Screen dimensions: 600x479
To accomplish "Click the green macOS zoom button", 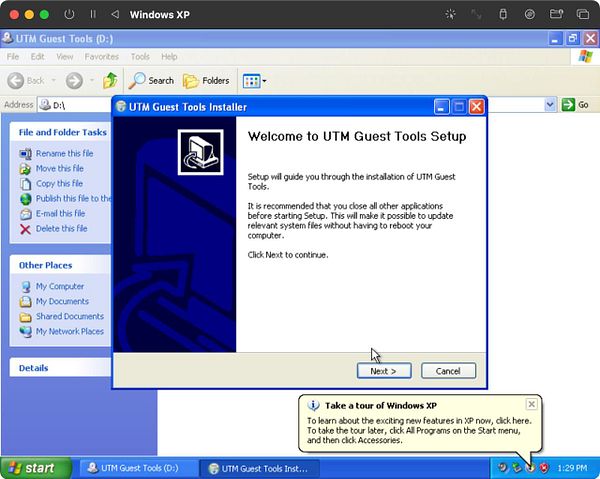I will pos(44,15).
